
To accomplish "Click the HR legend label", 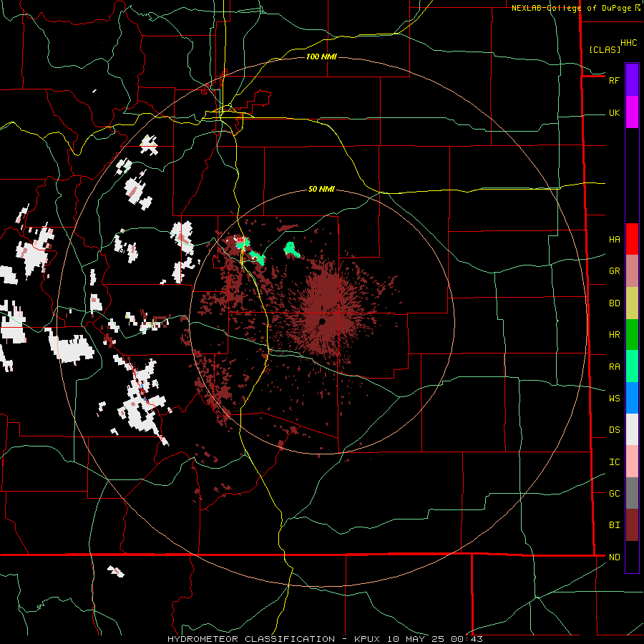I will pyautogui.click(x=614, y=335).
